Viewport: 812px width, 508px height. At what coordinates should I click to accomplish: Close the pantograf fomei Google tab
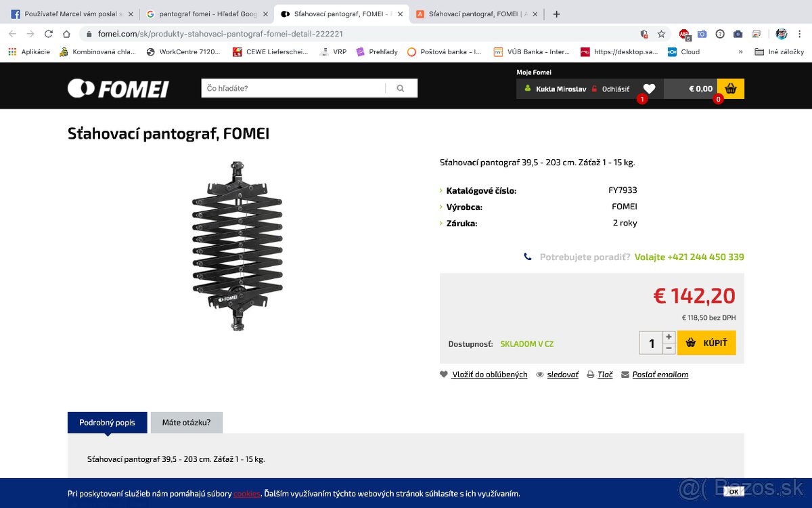265,14
